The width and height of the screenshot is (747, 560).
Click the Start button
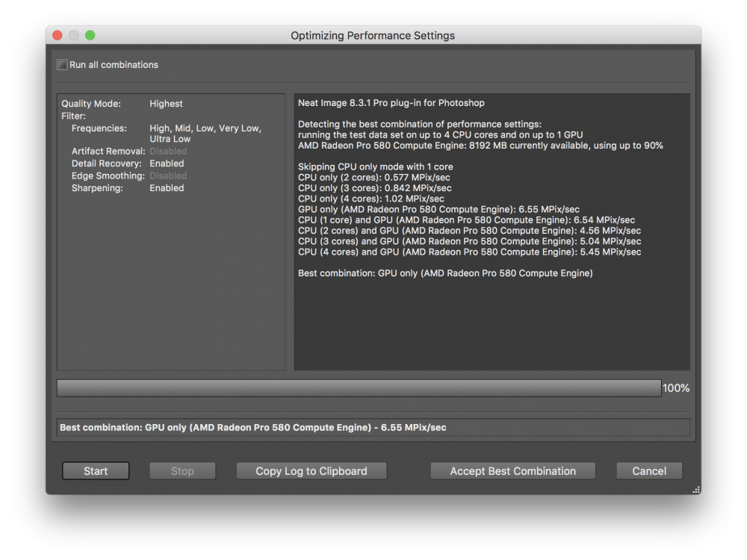pyautogui.click(x=96, y=471)
